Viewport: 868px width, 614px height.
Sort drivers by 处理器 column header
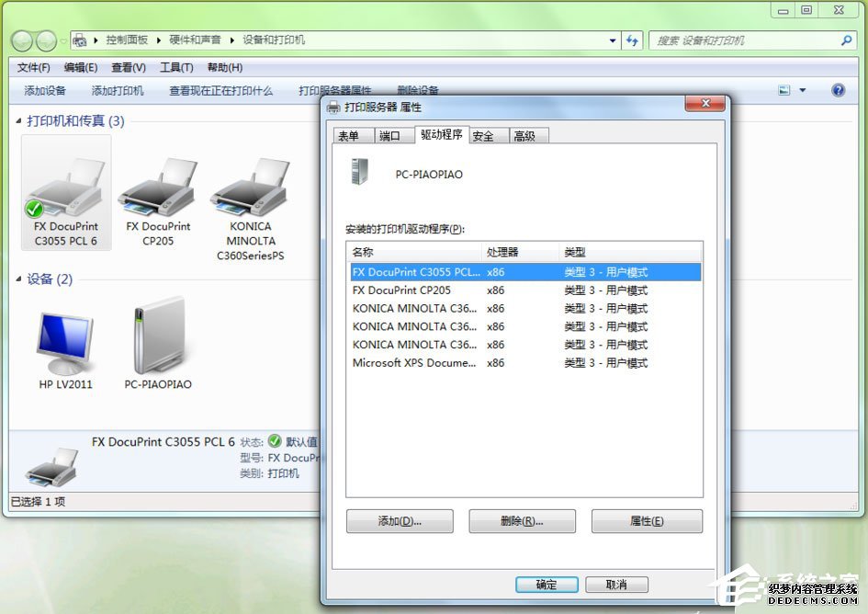click(521, 252)
